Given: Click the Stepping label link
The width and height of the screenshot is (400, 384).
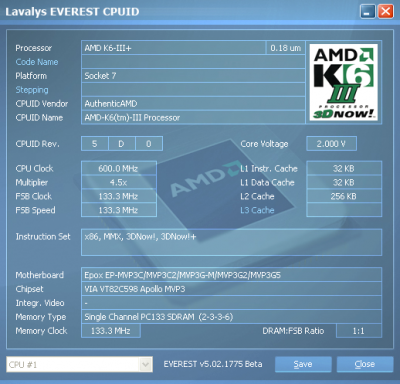Looking at the screenshot, I should 32,90.
